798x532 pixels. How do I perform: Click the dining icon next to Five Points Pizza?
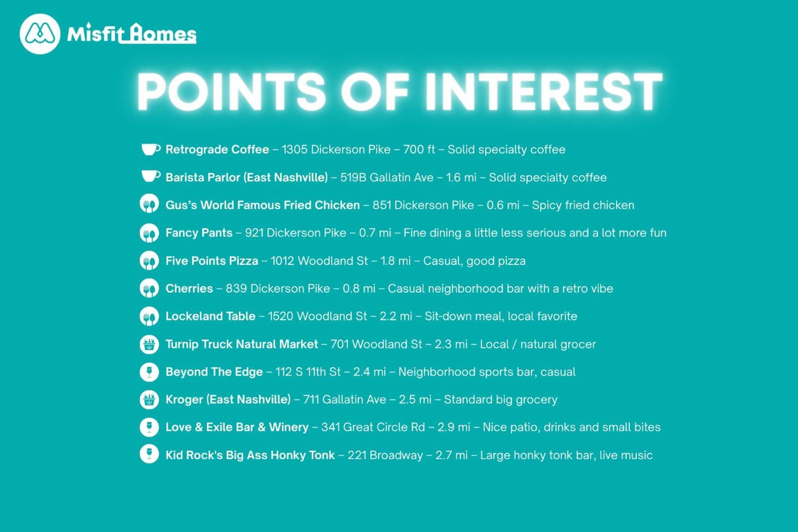coord(149,261)
